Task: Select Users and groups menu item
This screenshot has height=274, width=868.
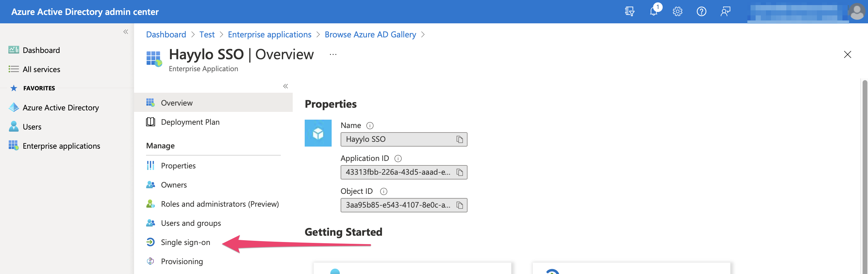Action: click(x=191, y=223)
